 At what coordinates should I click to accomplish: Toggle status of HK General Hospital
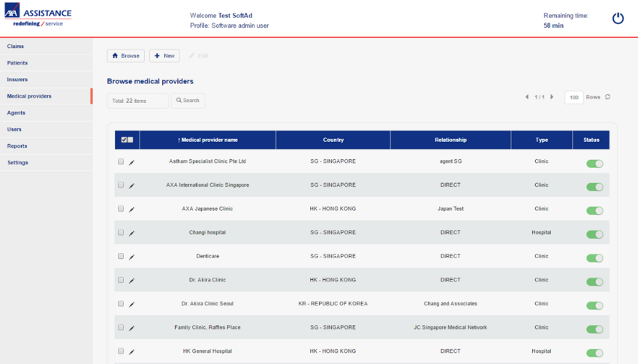coord(594,353)
